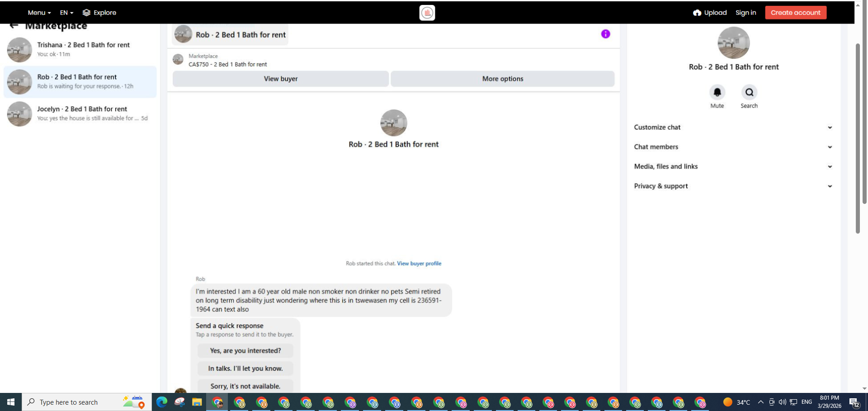Open the EN language dropdown
This screenshot has height=411, width=868.
click(x=66, y=13)
